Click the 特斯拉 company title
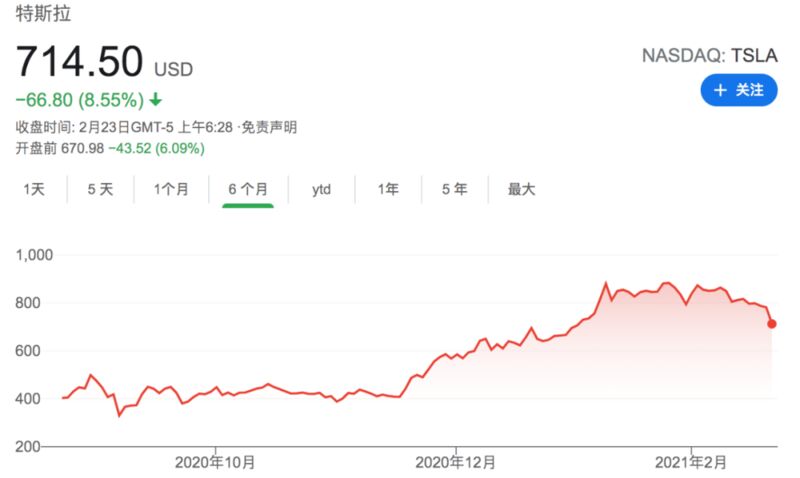The height and width of the screenshot is (478, 800). pyautogui.click(x=43, y=16)
